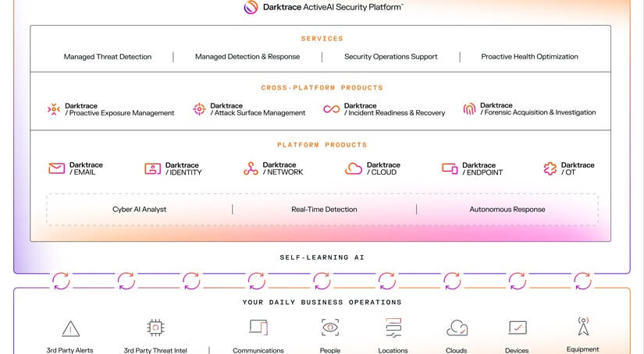
Task: Click the Clouds icon
Action: coord(457,327)
